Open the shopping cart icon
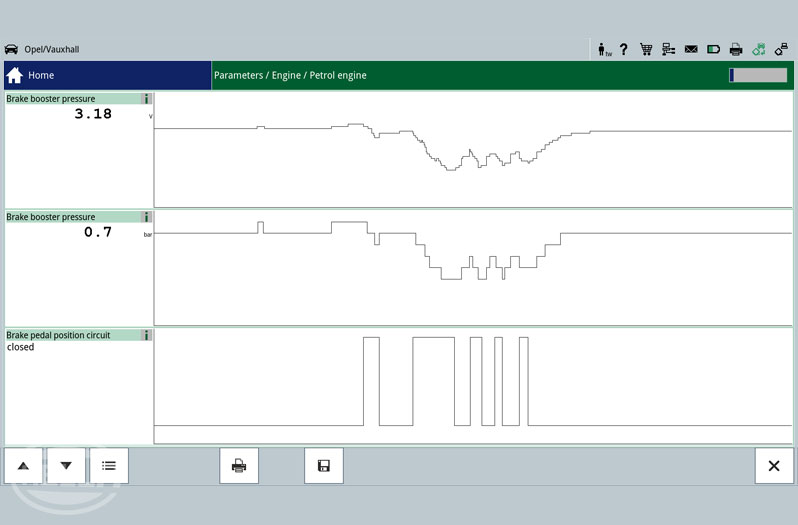Viewport: 798px width, 525px height. (646, 49)
